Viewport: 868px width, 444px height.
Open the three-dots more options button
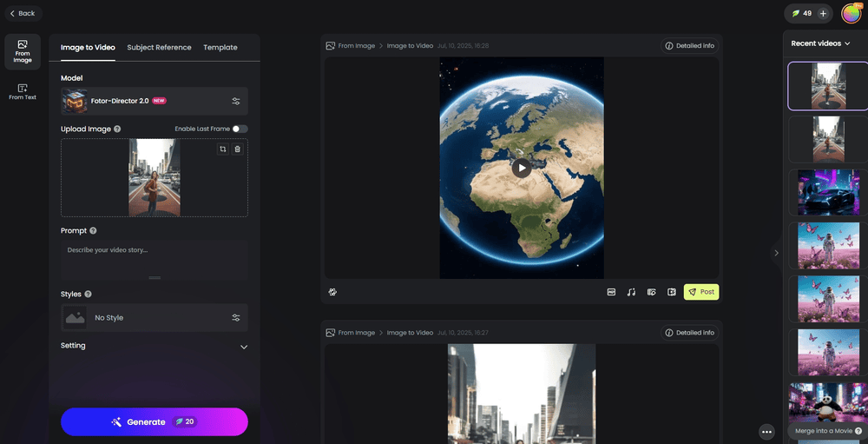(x=766, y=431)
